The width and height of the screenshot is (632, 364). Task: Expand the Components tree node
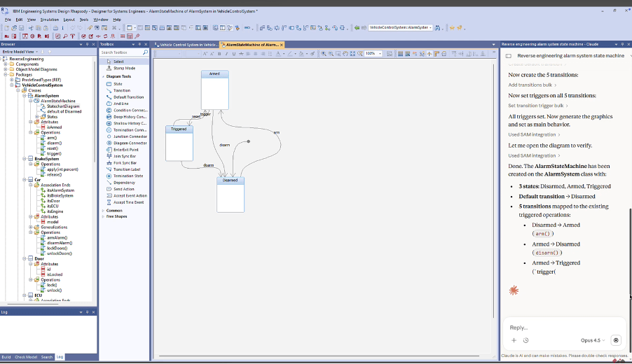click(6, 64)
